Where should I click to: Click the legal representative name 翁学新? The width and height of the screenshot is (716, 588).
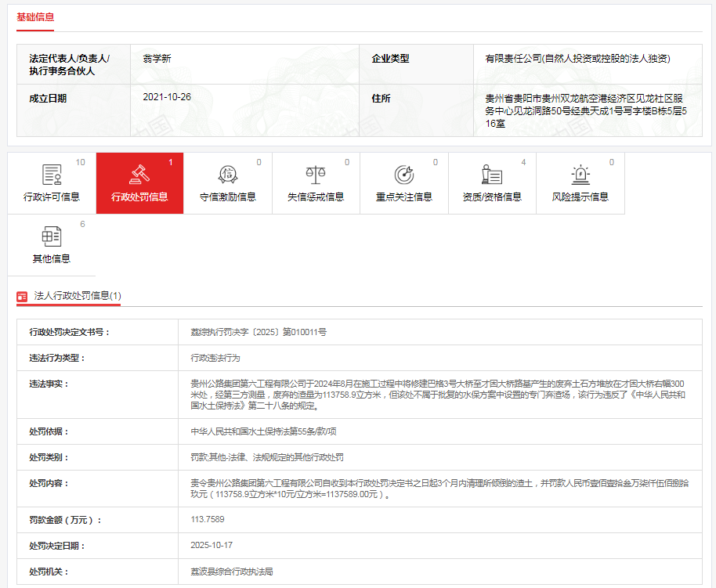[158, 59]
